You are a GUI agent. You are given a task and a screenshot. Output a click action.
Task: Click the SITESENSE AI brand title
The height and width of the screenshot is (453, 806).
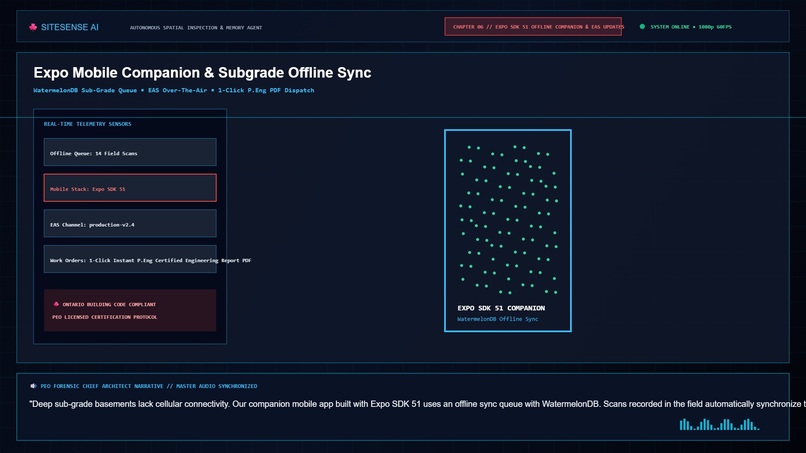69,27
